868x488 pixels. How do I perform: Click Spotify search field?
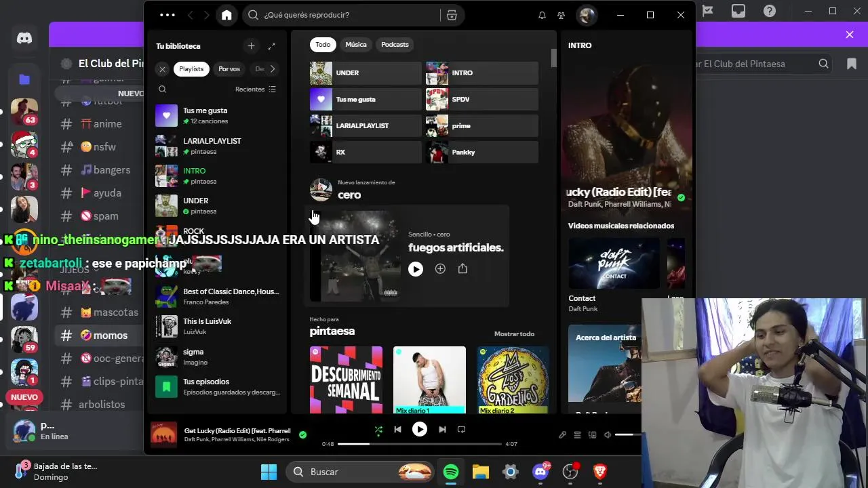(341, 15)
